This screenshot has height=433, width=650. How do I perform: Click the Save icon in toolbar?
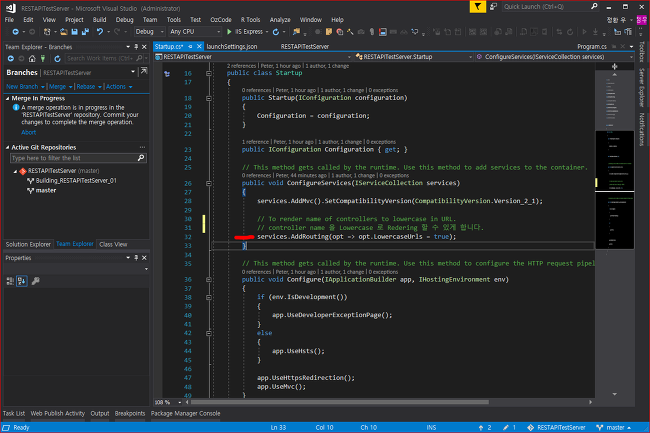pyautogui.click(x=75, y=31)
